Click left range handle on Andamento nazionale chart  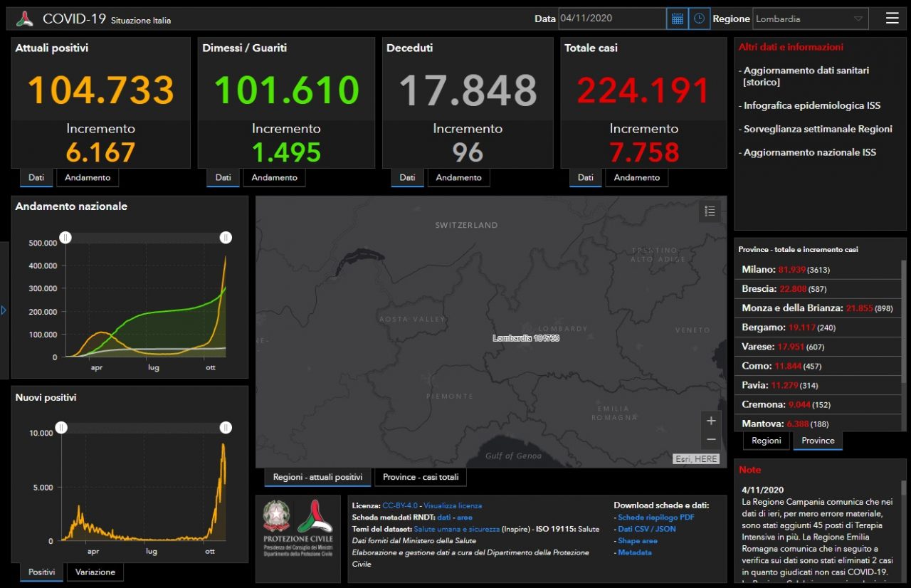(x=65, y=238)
